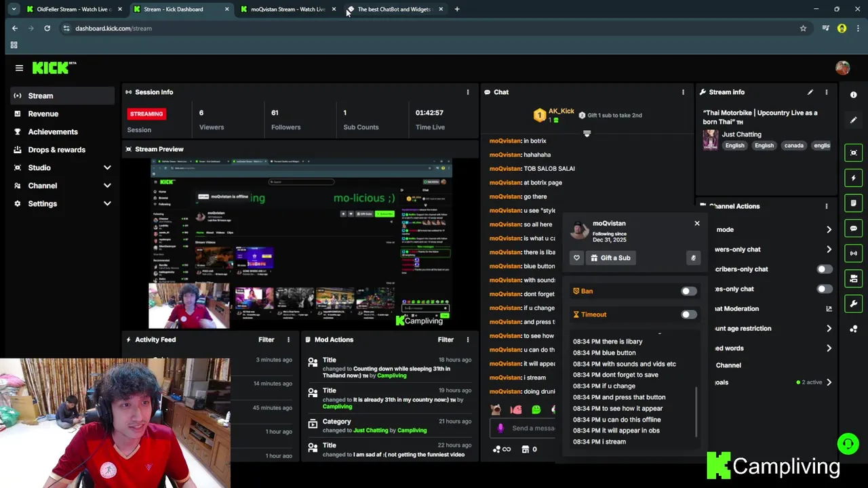Go to Stream in sidebar
Screen dimensions: 868x488
[x=62, y=96]
